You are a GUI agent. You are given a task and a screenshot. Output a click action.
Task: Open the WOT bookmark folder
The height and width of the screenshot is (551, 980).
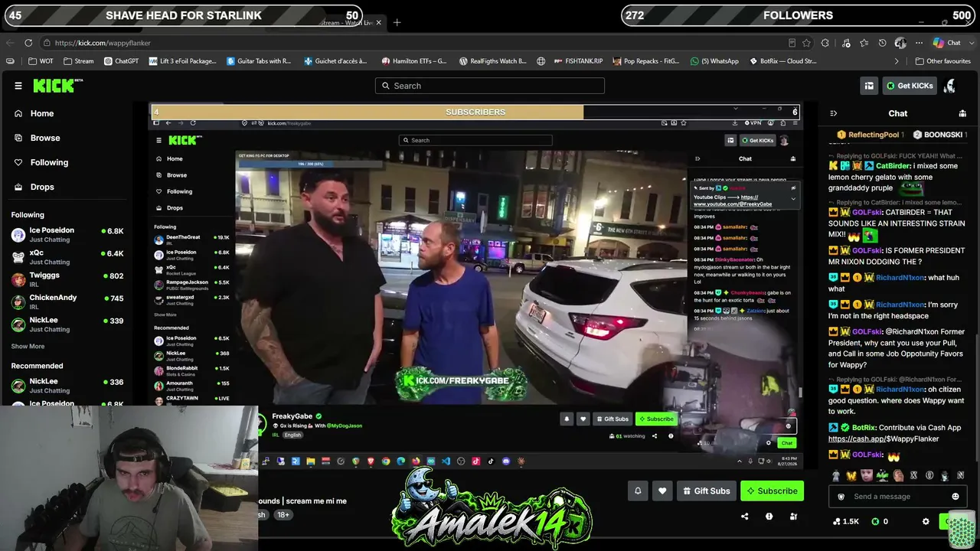(x=41, y=61)
